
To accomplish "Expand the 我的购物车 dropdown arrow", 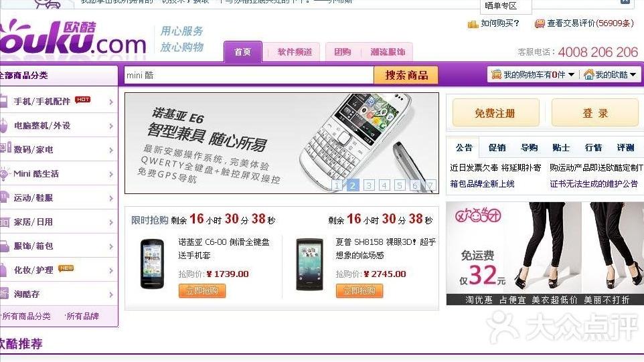I will point(571,75).
